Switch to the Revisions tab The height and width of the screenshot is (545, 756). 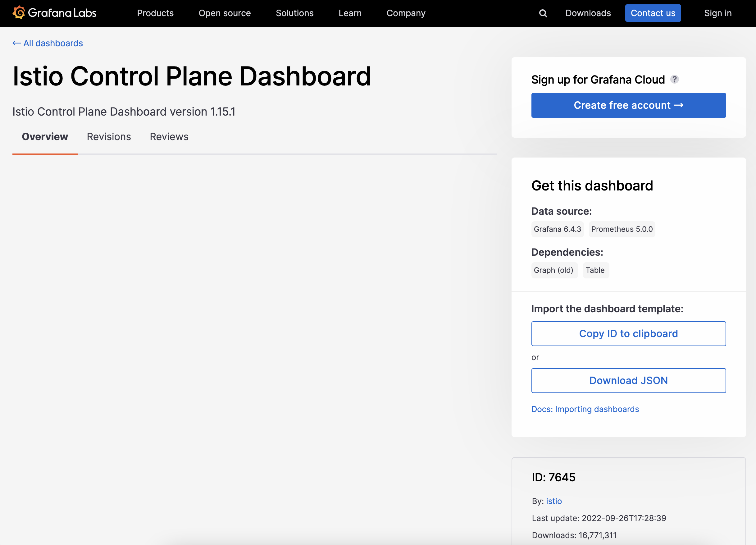[109, 137]
